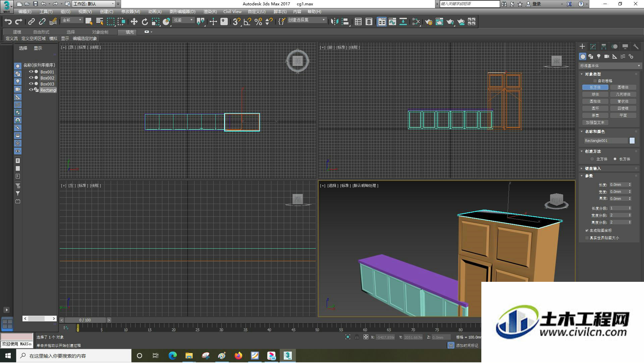Viewport: 644px width, 363px height.
Task: Enable the 自动栅格 checkbox
Action: pos(595,81)
